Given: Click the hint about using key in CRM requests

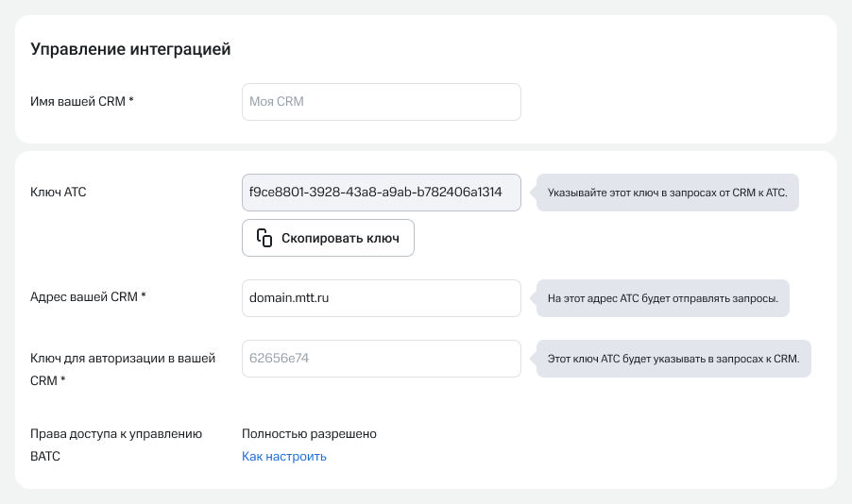Looking at the screenshot, I should 673,193.
